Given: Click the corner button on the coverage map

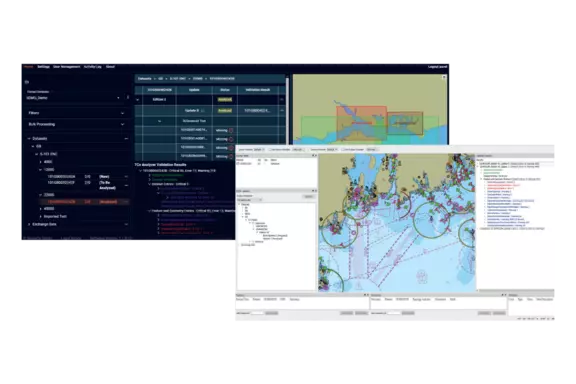Looking at the screenshot, I should click(x=444, y=78).
